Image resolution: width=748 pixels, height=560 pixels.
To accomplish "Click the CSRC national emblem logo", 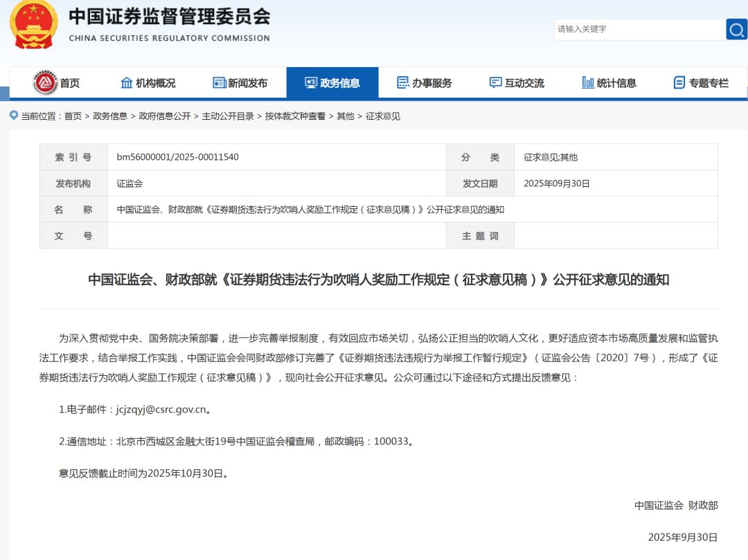I will point(33,24).
